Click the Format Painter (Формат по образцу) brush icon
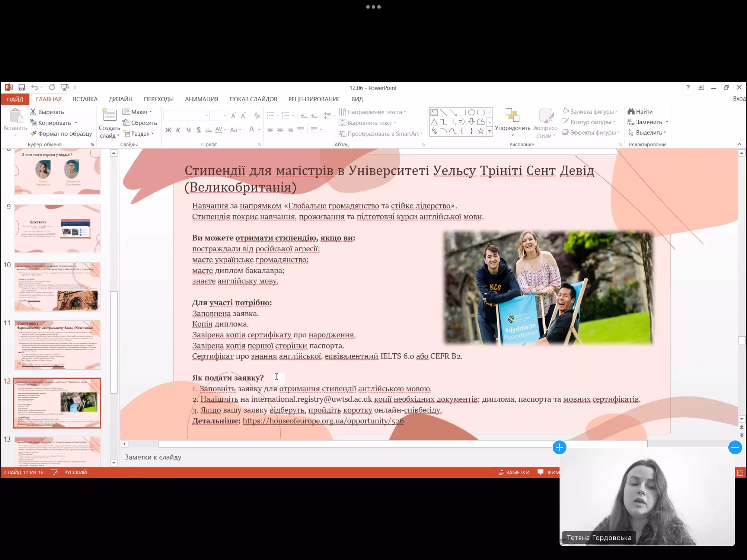 (x=33, y=133)
